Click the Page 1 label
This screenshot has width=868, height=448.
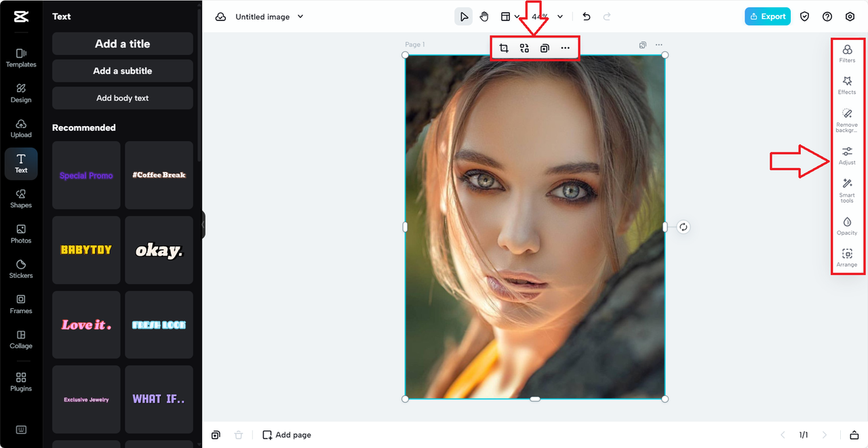coord(415,45)
